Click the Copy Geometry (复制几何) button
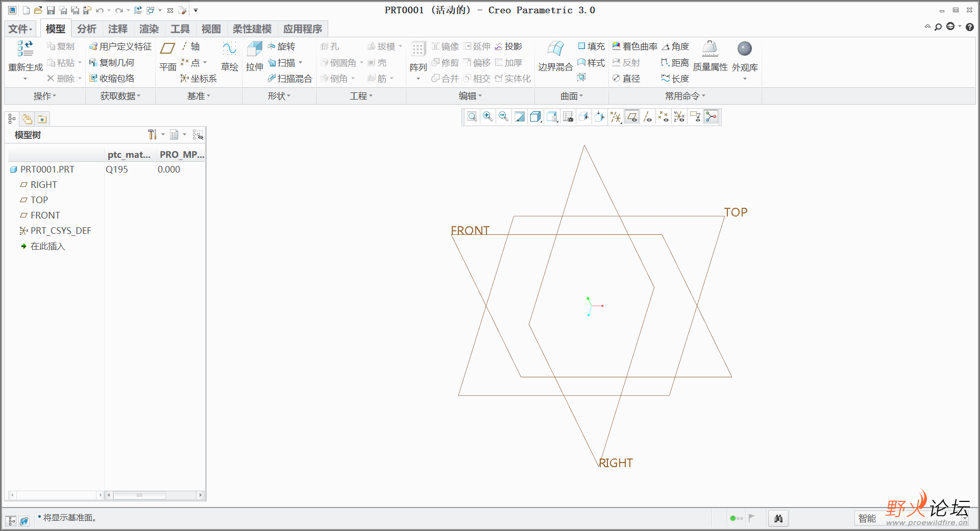Viewport: 980px width, 531px height. click(112, 63)
